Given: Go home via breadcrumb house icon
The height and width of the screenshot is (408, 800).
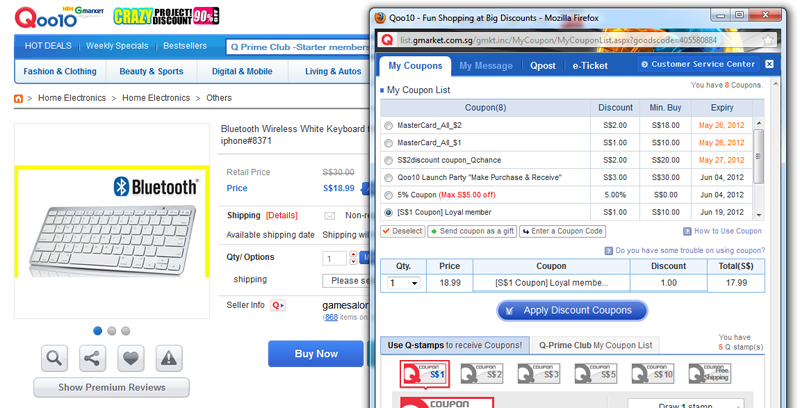Looking at the screenshot, I should click(x=19, y=98).
